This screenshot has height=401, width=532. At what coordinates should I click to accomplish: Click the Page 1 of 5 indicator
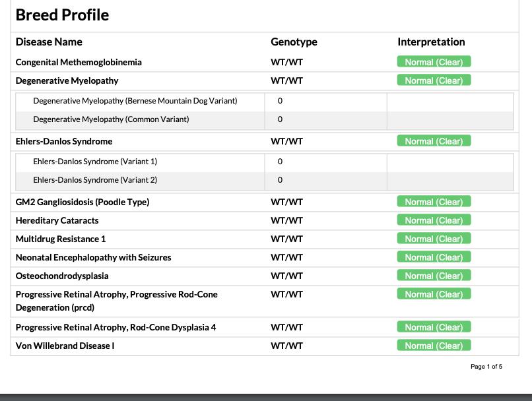tap(486, 367)
